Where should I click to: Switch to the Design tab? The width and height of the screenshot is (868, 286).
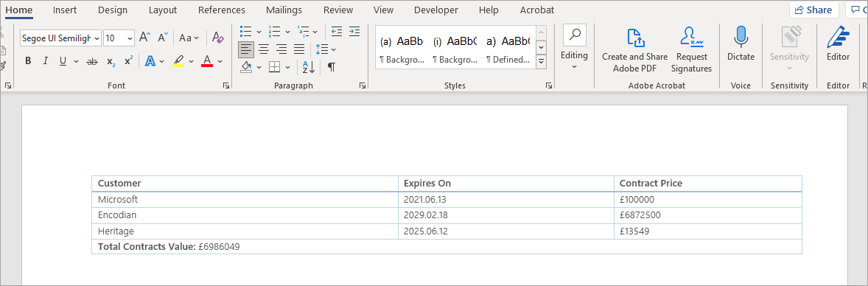113,10
